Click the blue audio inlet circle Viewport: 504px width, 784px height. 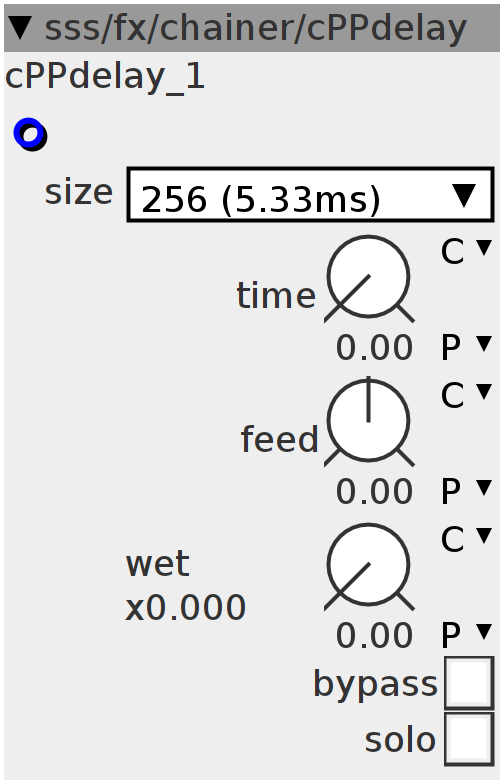[30, 134]
